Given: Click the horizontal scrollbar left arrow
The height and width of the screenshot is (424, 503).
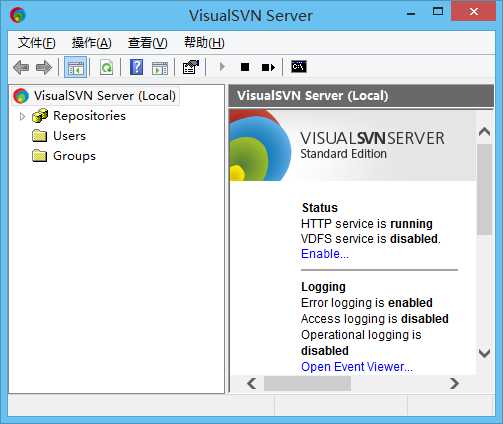Looking at the screenshot, I should tap(252, 383).
